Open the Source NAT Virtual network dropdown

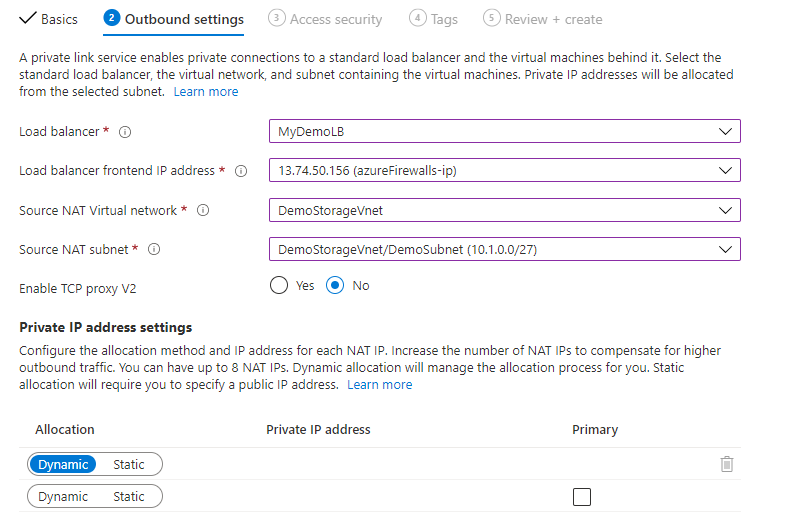504,210
